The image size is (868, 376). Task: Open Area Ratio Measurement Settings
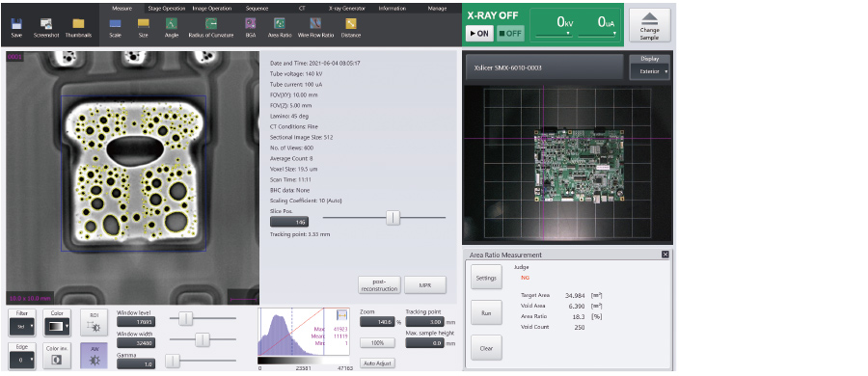487,278
